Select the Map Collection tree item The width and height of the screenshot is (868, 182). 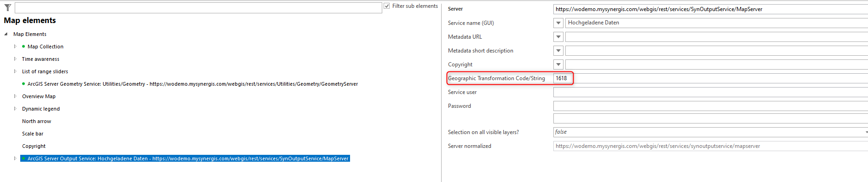pos(46,47)
